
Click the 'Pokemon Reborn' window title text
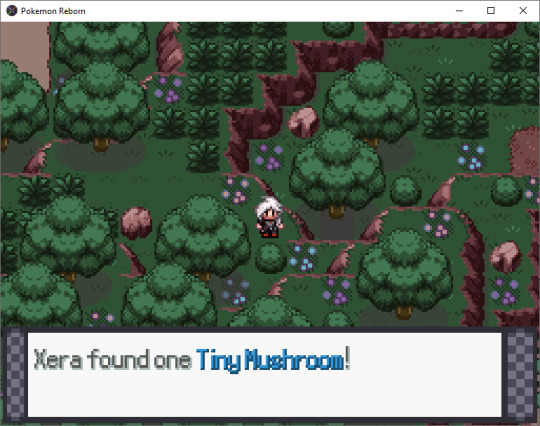53,11
